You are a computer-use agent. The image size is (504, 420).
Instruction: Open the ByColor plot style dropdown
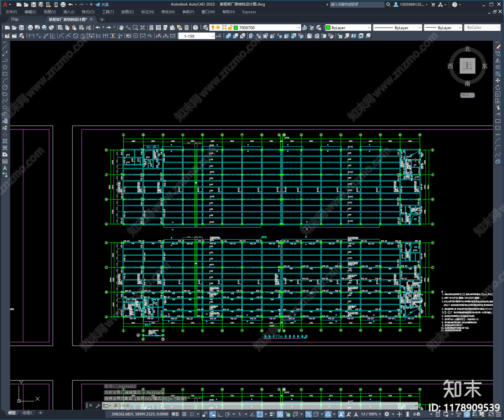[483, 28]
